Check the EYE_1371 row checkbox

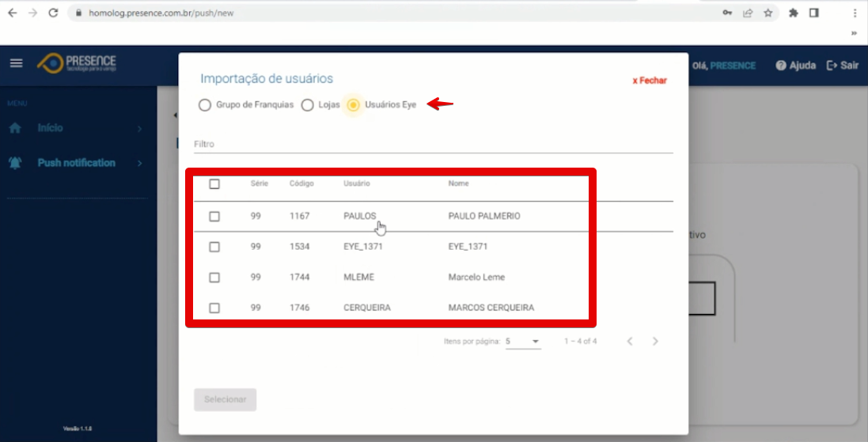[214, 247]
